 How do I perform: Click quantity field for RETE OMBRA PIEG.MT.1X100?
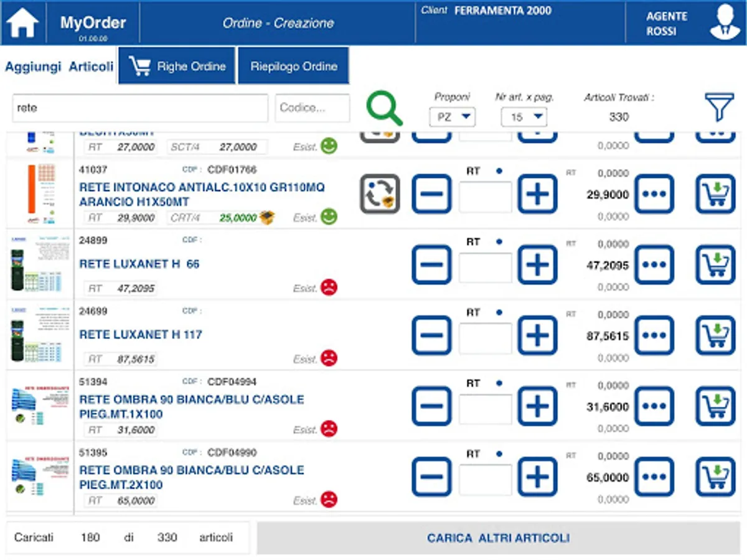[x=485, y=409]
